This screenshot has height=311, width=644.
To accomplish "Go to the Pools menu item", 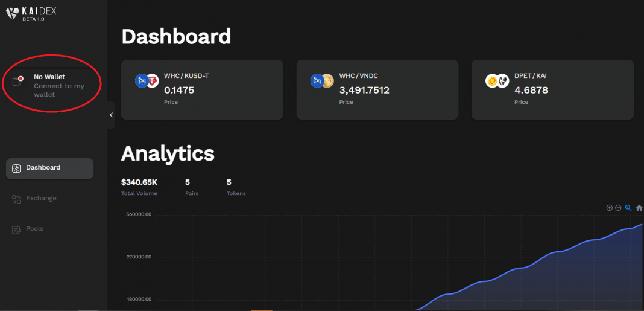I will 34,229.
